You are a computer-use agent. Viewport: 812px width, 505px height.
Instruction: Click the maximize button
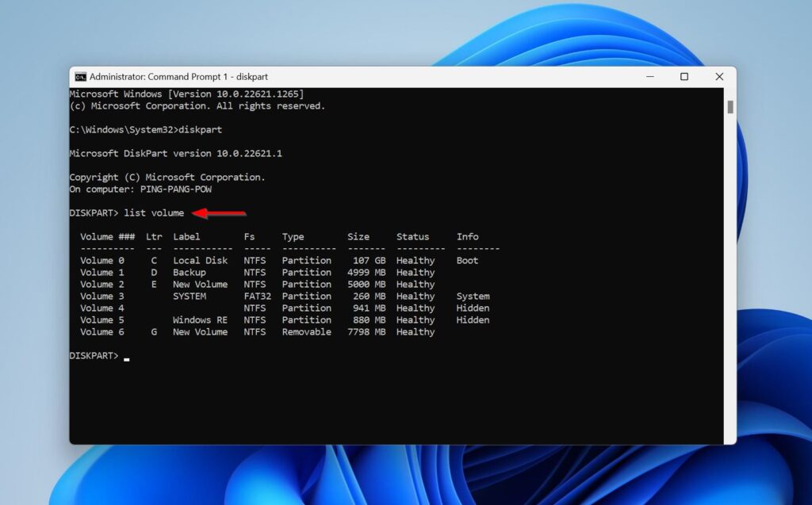[x=684, y=76]
